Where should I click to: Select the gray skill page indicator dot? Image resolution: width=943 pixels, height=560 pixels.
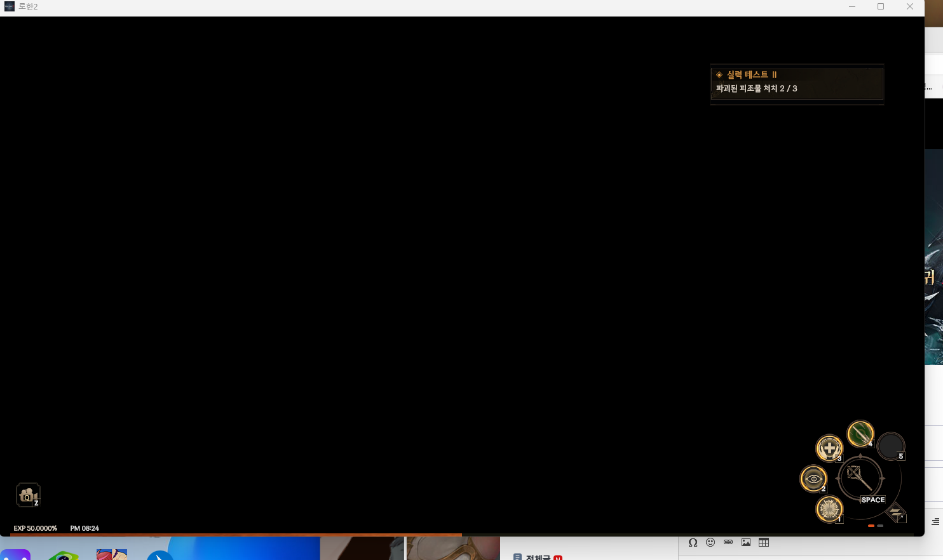(x=880, y=526)
